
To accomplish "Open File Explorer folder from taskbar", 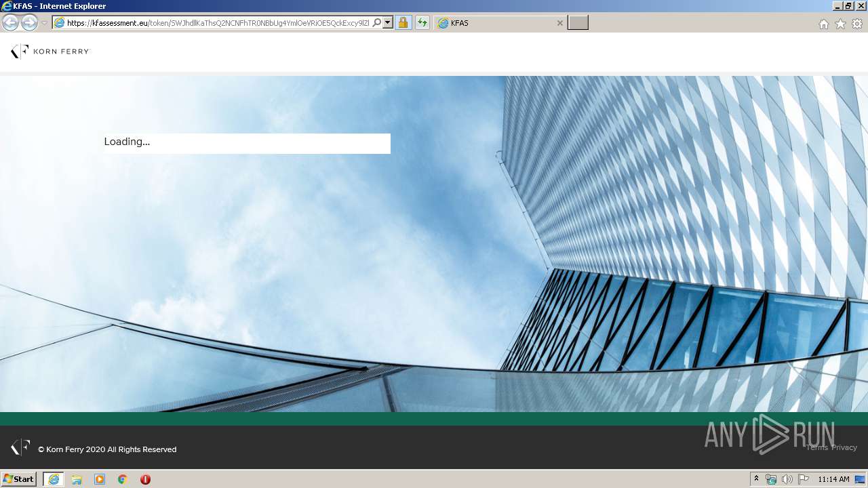I will (x=77, y=479).
